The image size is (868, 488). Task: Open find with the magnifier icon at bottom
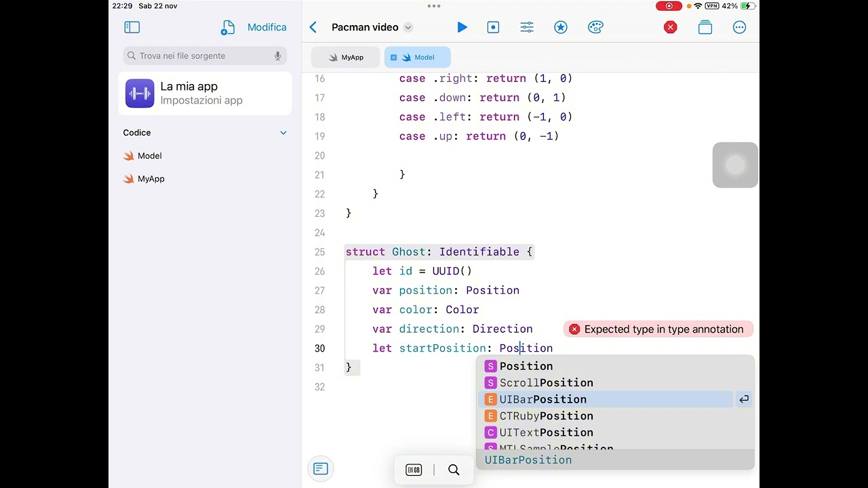(454, 470)
